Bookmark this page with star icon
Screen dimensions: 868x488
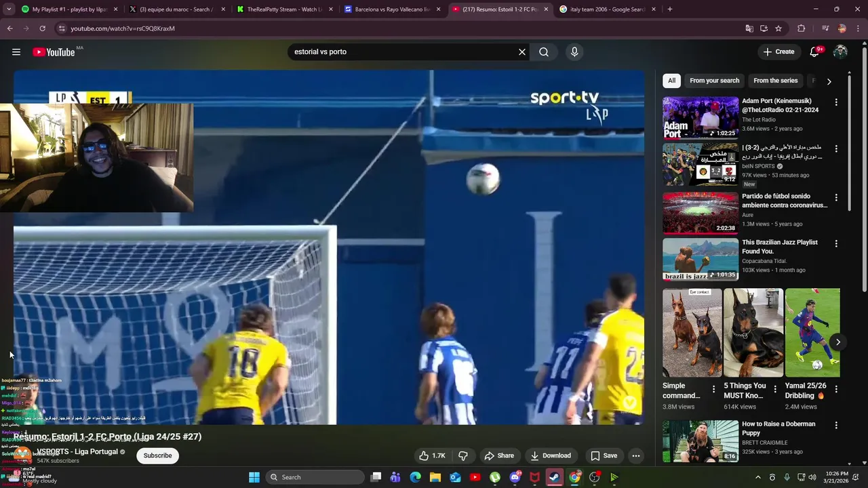(778, 28)
